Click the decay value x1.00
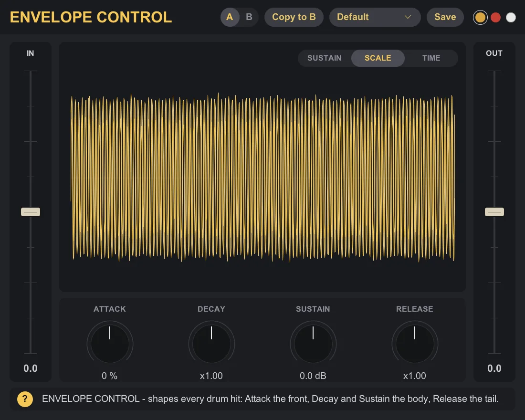525x420 pixels. 211,376
